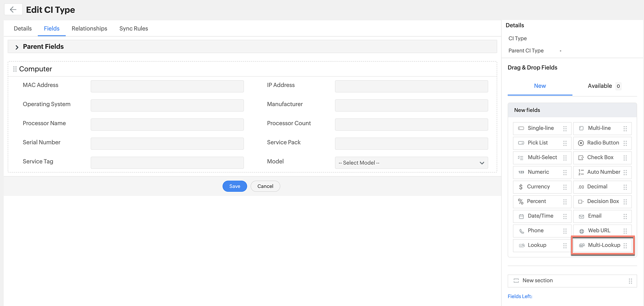This screenshot has width=644, height=306.
Task: Click the Currency field icon
Action: point(521,187)
